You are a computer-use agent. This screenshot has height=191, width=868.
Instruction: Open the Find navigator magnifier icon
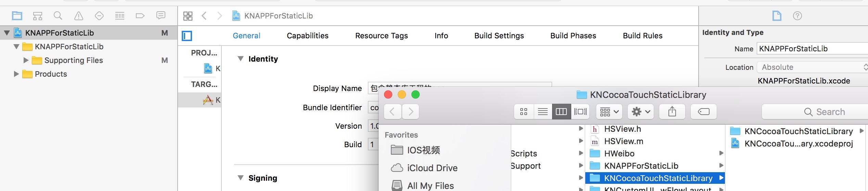pos(58,16)
